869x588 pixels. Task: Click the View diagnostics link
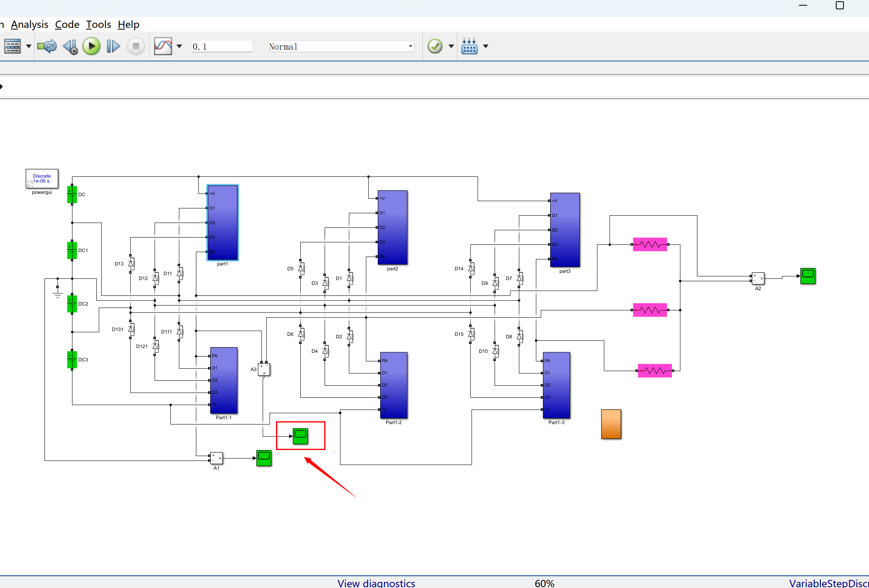[x=376, y=583]
